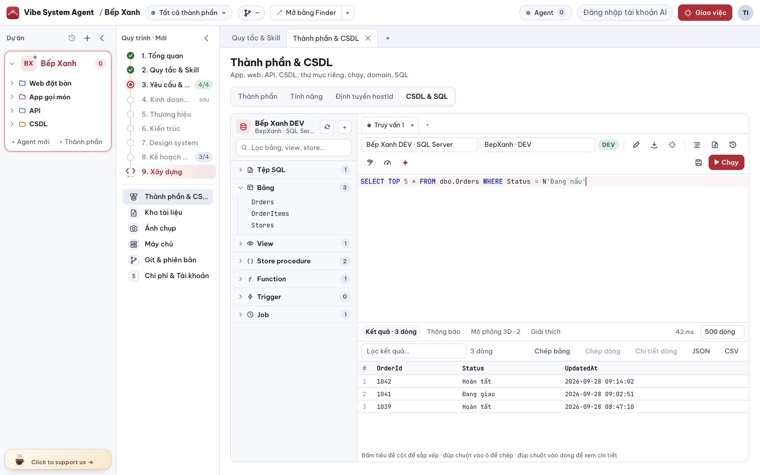Expand the Function group

pos(240,279)
